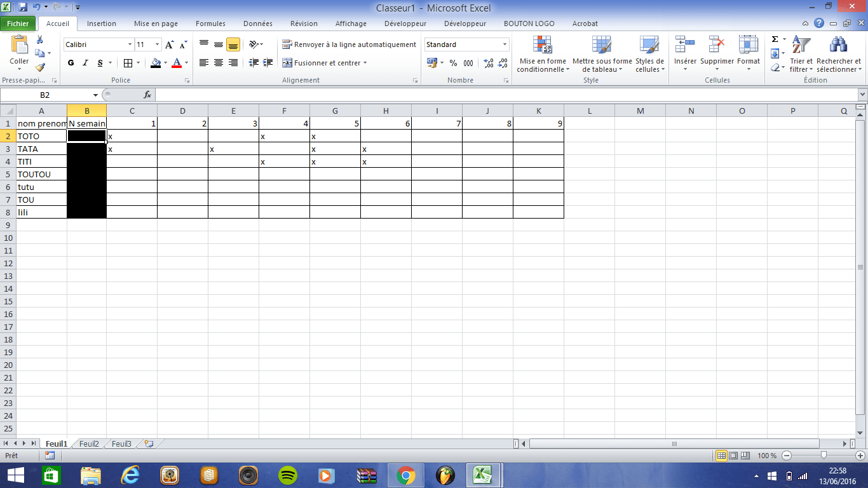Toggle bold formatting (G)
The width and height of the screenshot is (868, 488).
(x=71, y=63)
